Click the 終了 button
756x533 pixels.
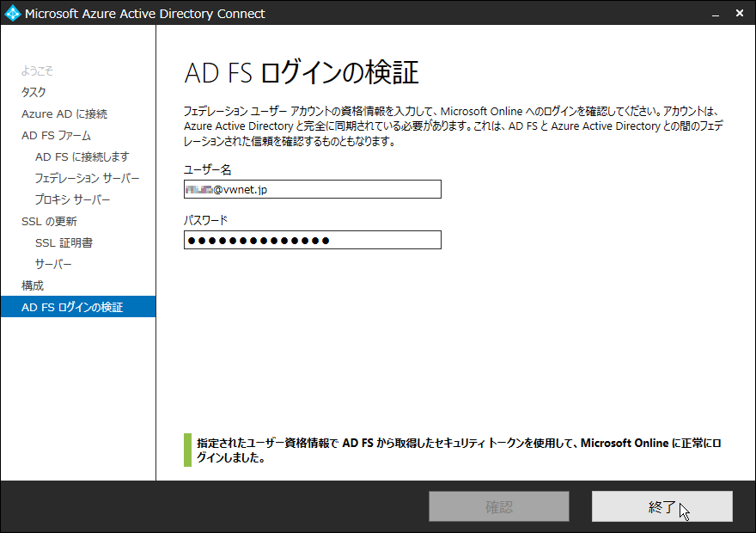662,506
